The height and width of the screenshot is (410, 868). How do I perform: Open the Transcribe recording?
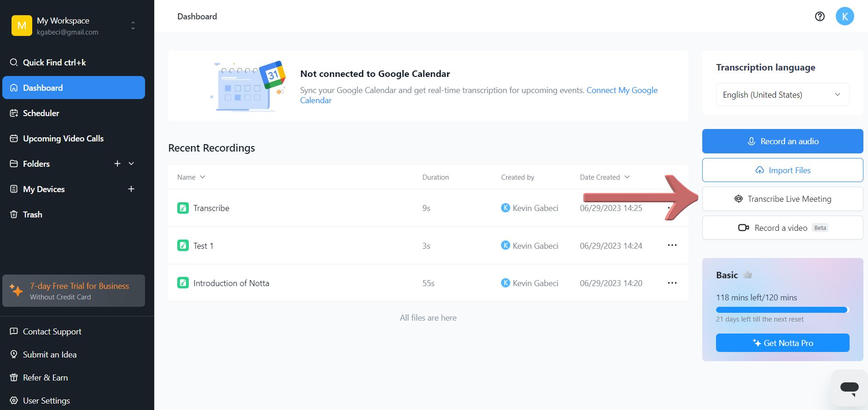point(211,208)
